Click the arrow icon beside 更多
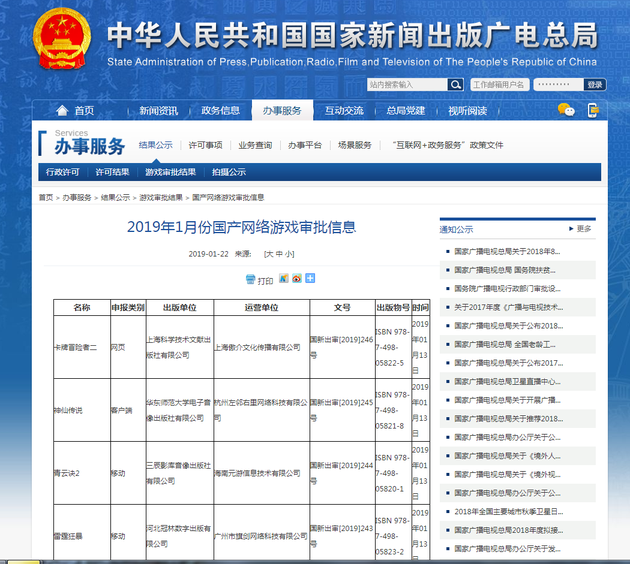The width and height of the screenshot is (630, 564). point(571,229)
